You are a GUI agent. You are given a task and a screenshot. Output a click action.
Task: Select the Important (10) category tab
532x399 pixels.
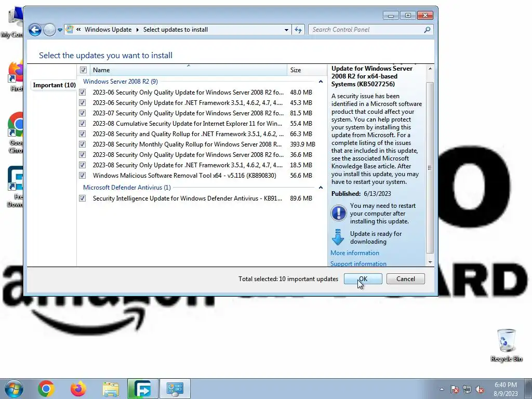point(54,85)
